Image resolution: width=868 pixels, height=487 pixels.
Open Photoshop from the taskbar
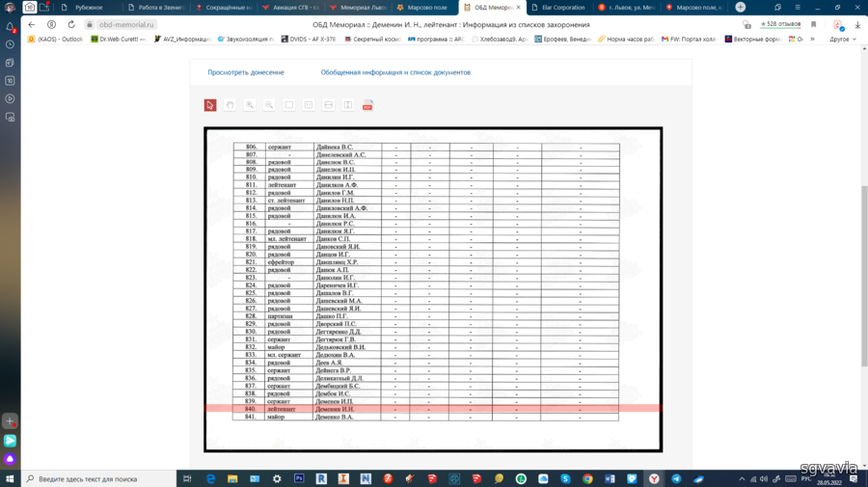click(x=299, y=478)
